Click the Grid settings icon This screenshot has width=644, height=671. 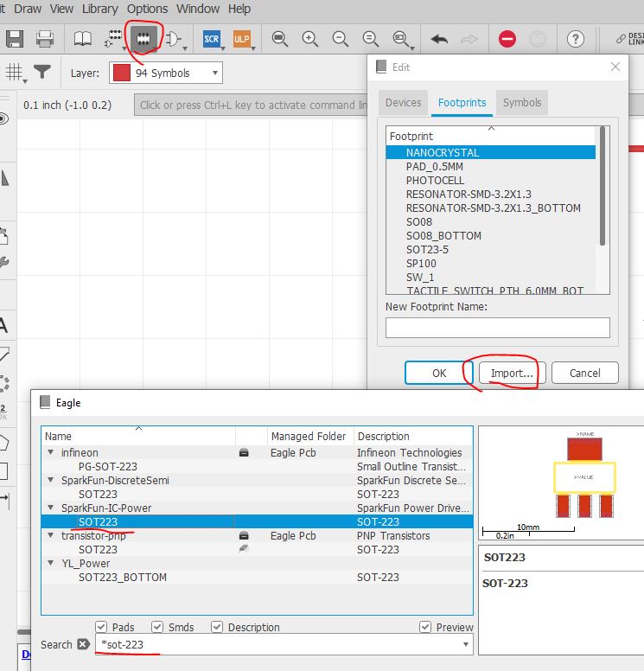pos(14,72)
